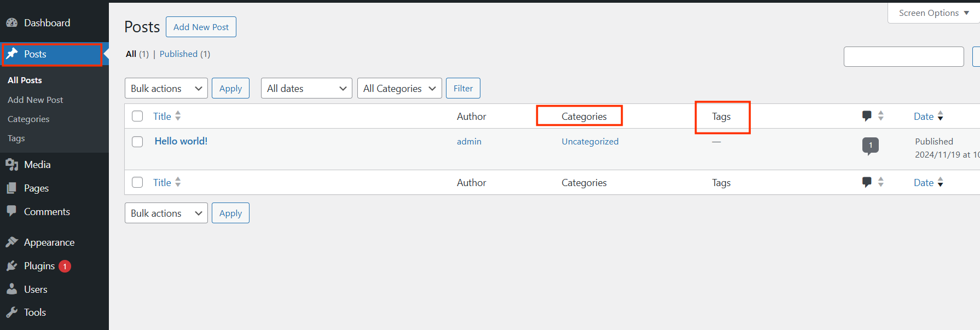Viewport: 980px width, 330px height.
Task: Open the All Categories dropdown
Action: click(x=399, y=88)
